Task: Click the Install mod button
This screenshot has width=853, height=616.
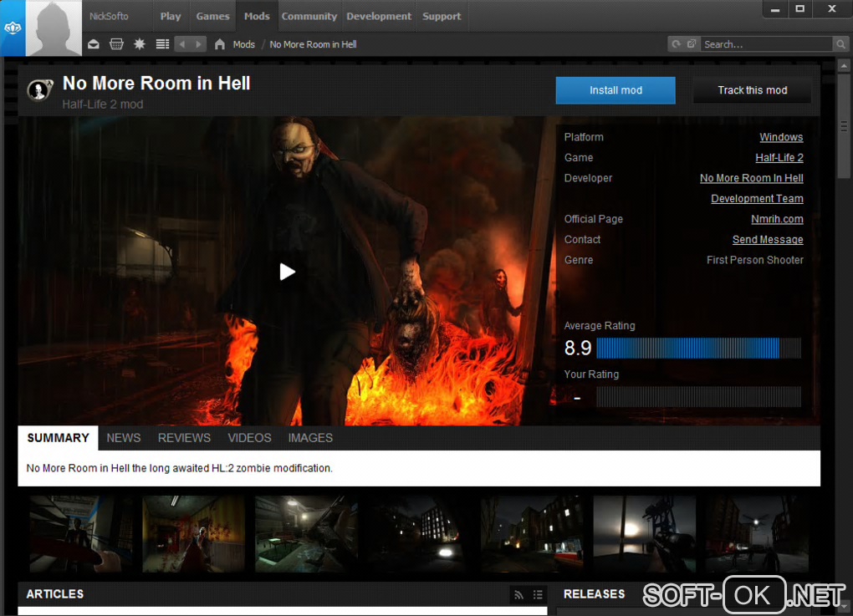Action: click(615, 90)
